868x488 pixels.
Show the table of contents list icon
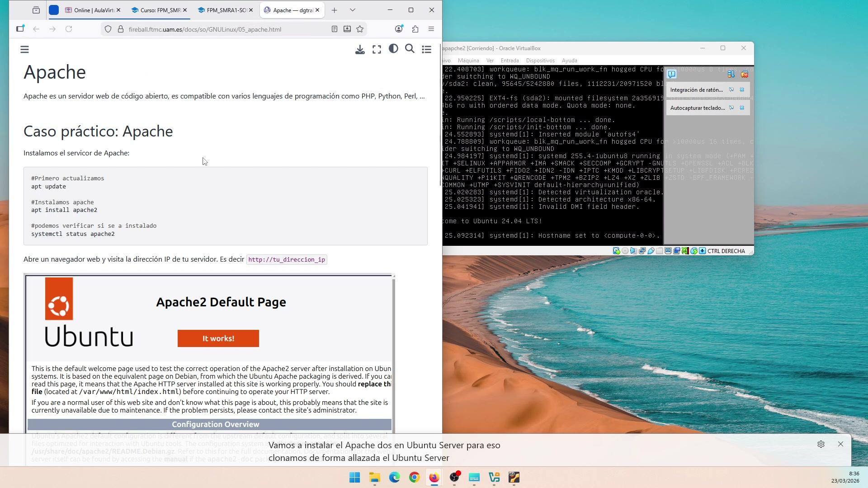(426, 50)
